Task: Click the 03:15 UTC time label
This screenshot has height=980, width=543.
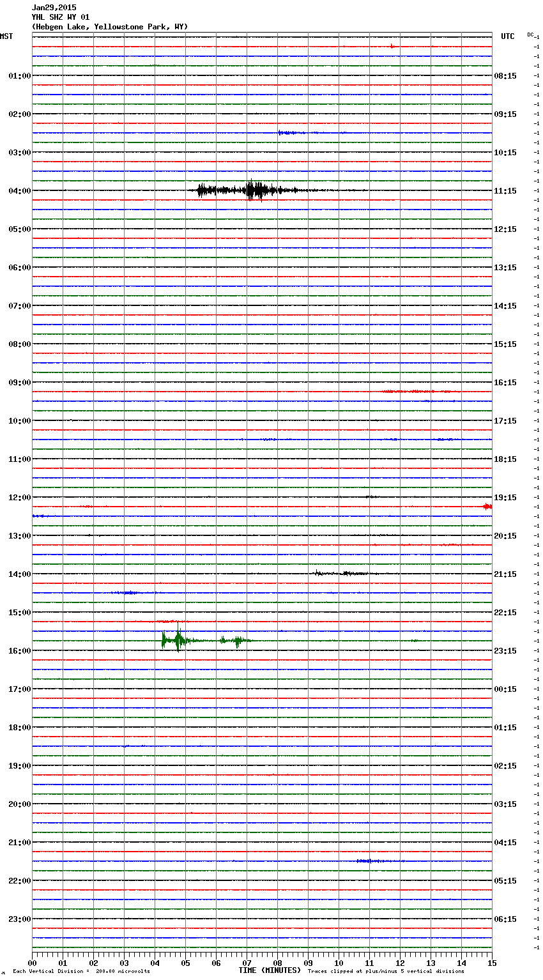Action: tap(505, 804)
